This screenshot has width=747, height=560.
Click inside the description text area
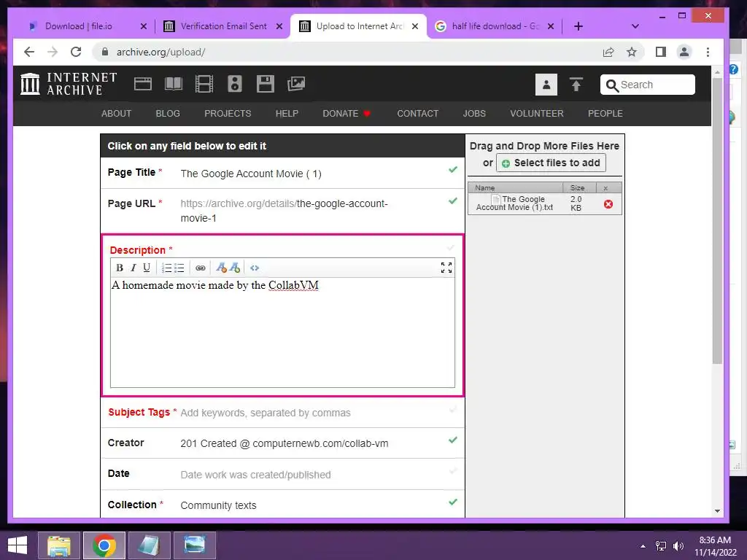[282, 332]
